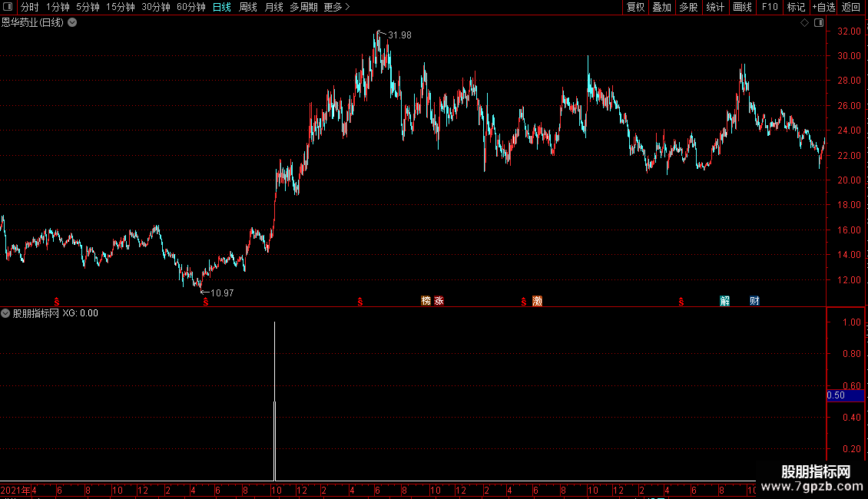Select the 15分钟 period tab
Image resolution: width=868 pixels, height=499 pixels.
click(x=120, y=7)
